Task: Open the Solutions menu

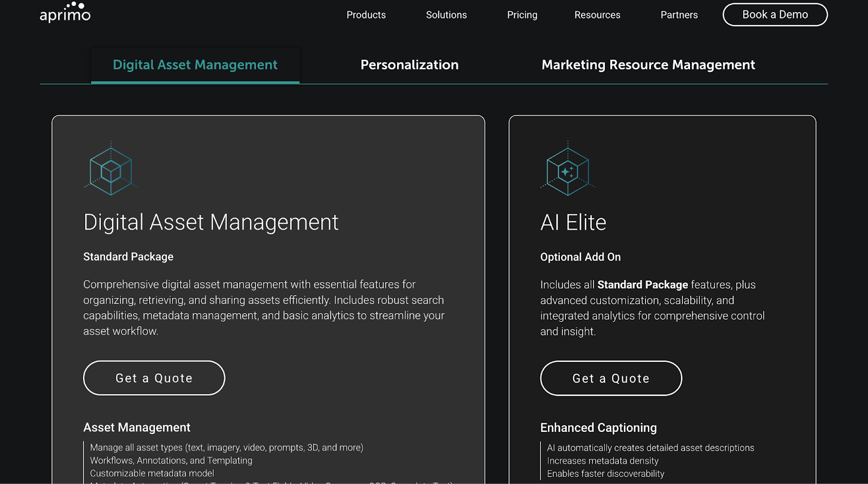Action: 446,15
